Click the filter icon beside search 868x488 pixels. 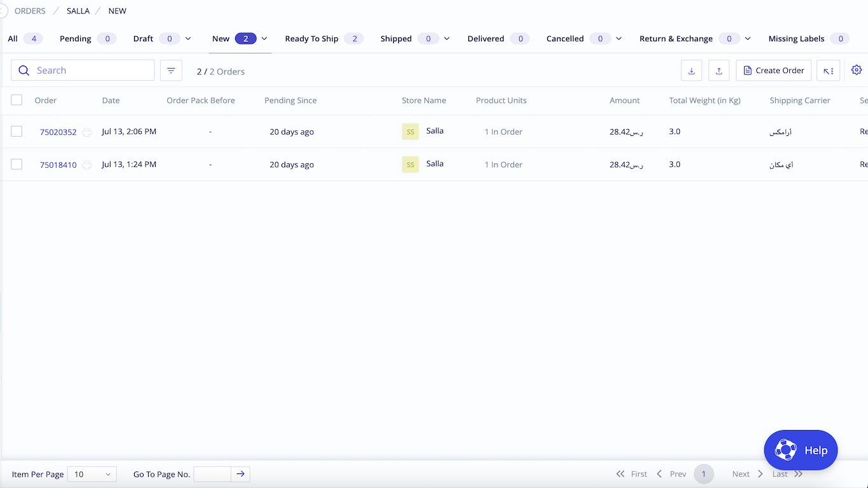[171, 71]
